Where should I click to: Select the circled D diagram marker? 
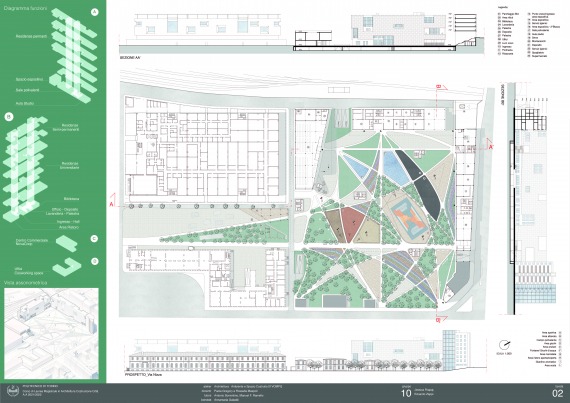(95, 261)
